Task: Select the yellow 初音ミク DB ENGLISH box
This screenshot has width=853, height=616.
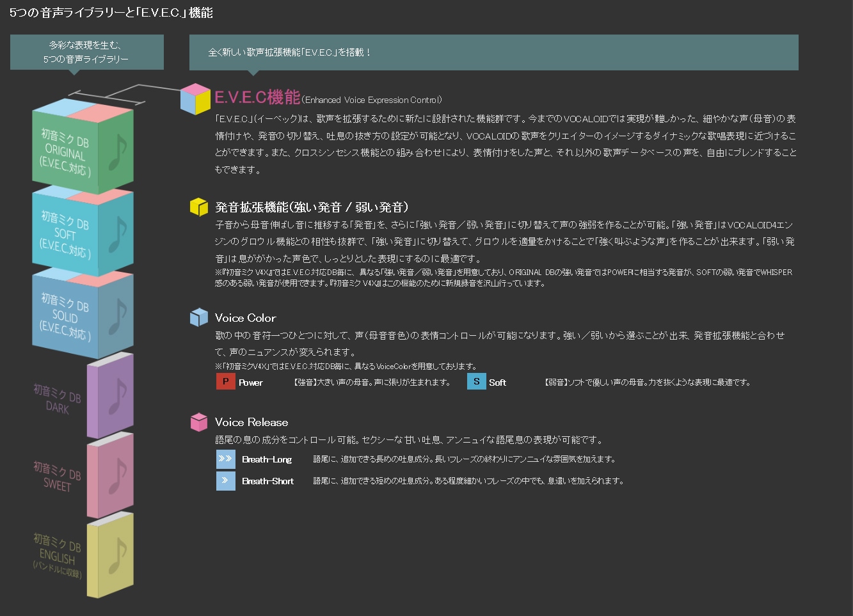Action: 110,556
